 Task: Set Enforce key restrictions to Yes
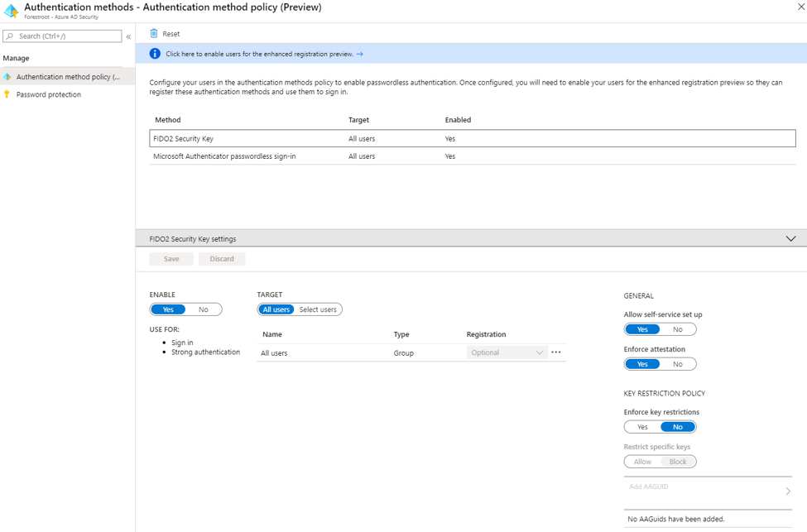point(642,427)
